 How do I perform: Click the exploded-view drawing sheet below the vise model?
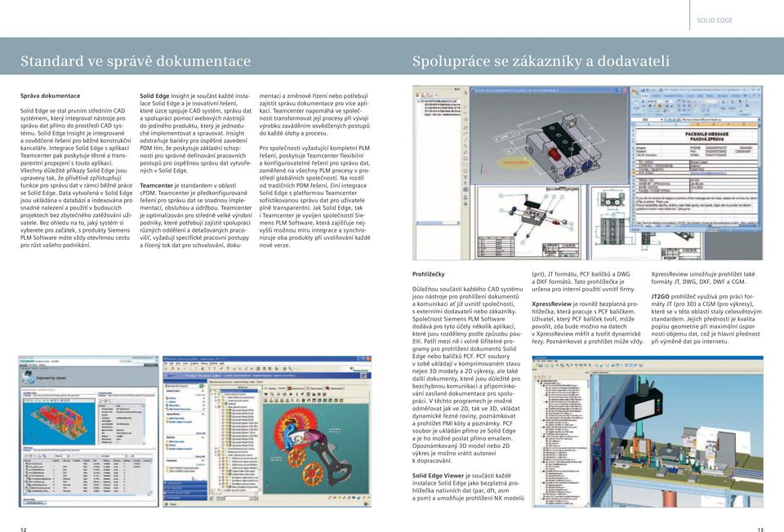[x=529, y=222]
